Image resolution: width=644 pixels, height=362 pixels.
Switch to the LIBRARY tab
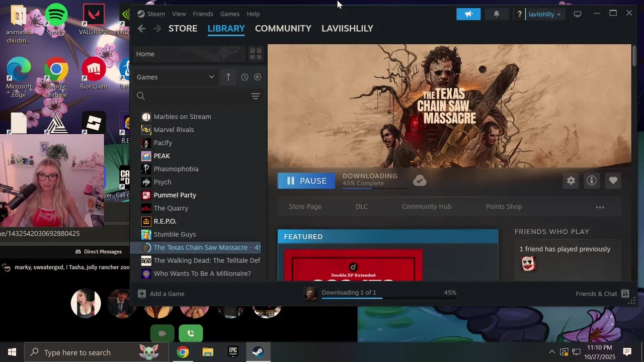pos(226,29)
